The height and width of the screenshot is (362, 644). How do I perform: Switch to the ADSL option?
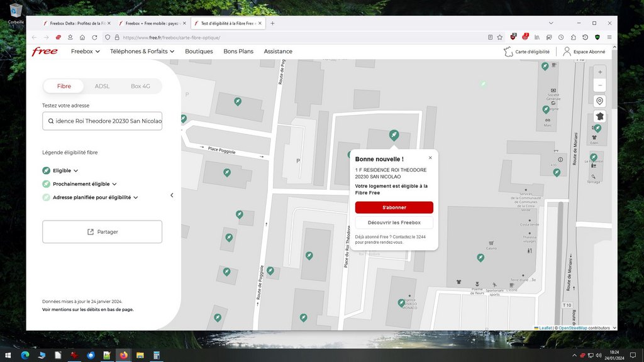point(102,86)
